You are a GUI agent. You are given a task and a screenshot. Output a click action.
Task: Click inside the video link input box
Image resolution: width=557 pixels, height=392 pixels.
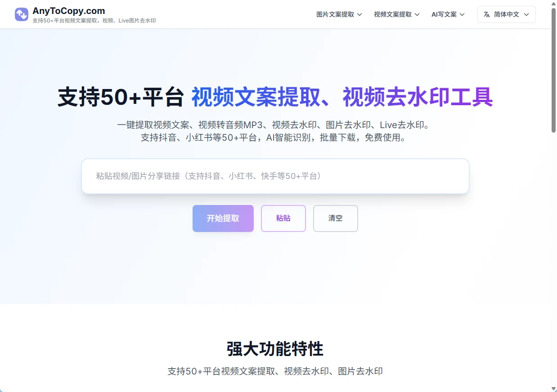(275, 176)
